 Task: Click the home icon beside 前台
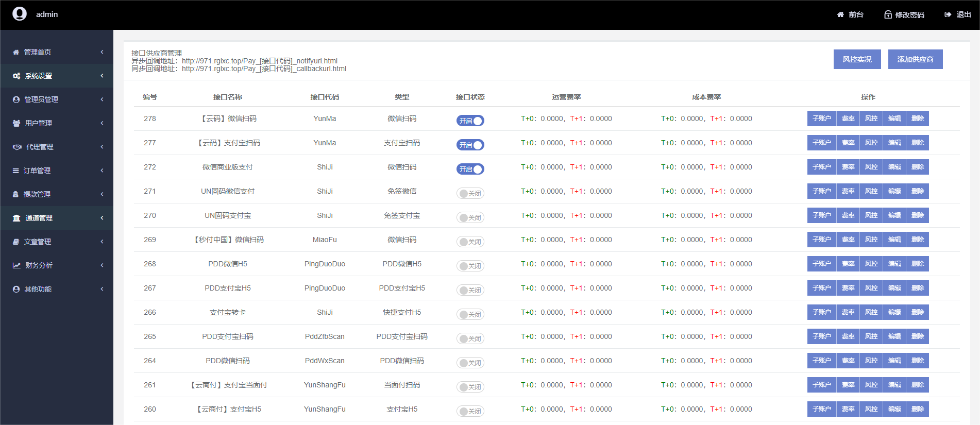(840, 14)
